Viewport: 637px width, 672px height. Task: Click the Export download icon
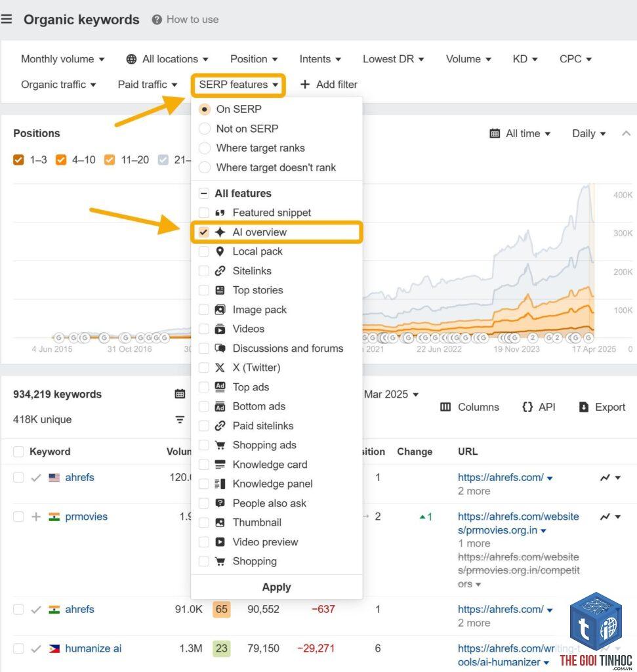(583, 407)
